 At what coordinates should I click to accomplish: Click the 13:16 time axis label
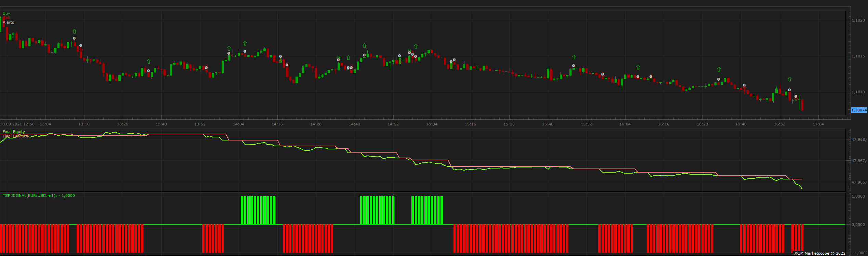[84, 124]
